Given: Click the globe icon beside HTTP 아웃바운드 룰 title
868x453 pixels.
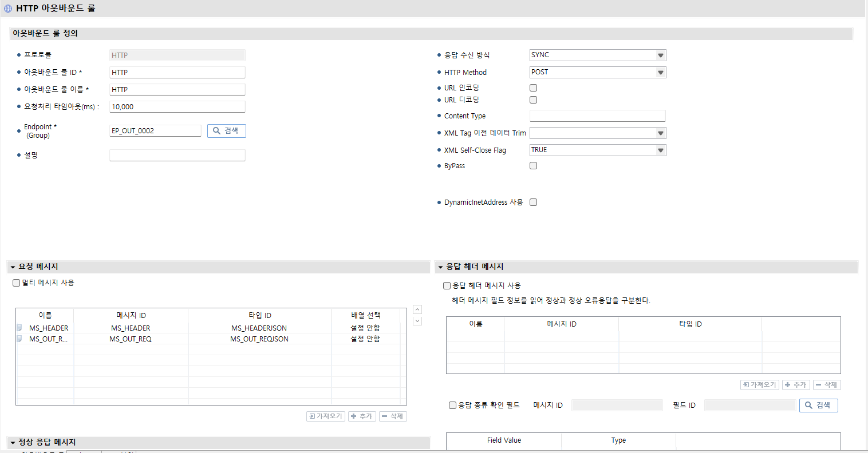Looking at the screenshot, I should click(8, 8).
